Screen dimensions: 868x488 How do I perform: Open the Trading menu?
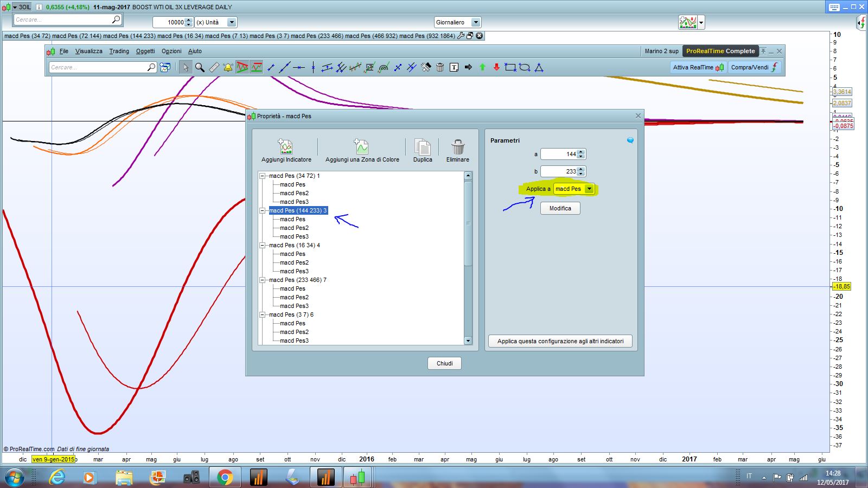tap(119, 51)
